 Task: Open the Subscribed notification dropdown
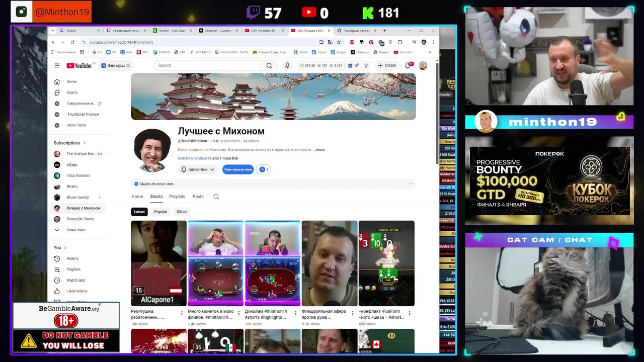click(198, 169)
